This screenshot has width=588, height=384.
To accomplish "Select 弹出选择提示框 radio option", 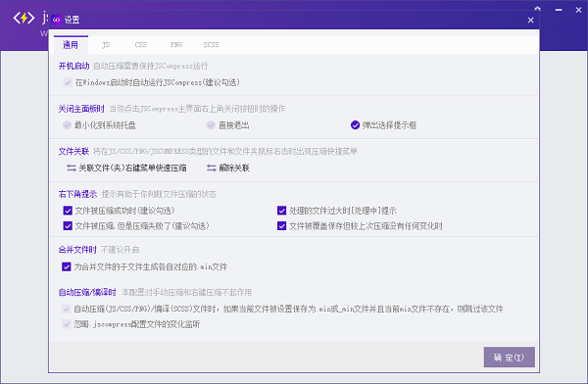I will (355, 124).
